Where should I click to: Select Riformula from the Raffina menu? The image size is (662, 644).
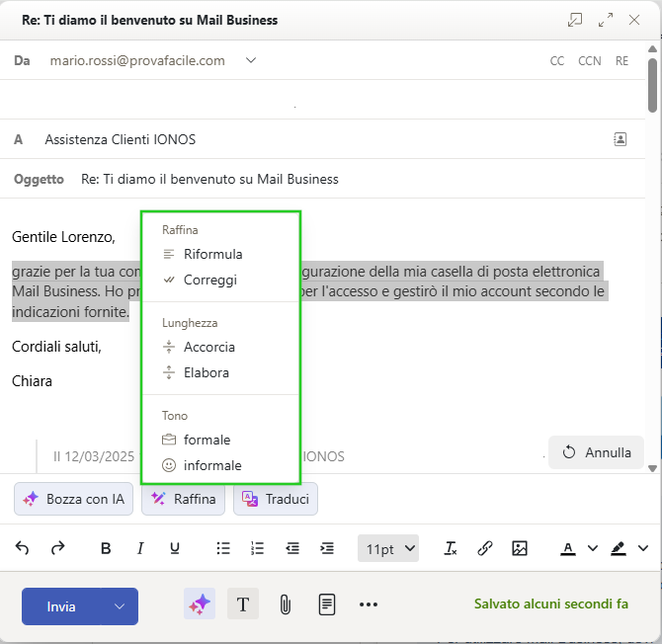click(x=212, y=254)
